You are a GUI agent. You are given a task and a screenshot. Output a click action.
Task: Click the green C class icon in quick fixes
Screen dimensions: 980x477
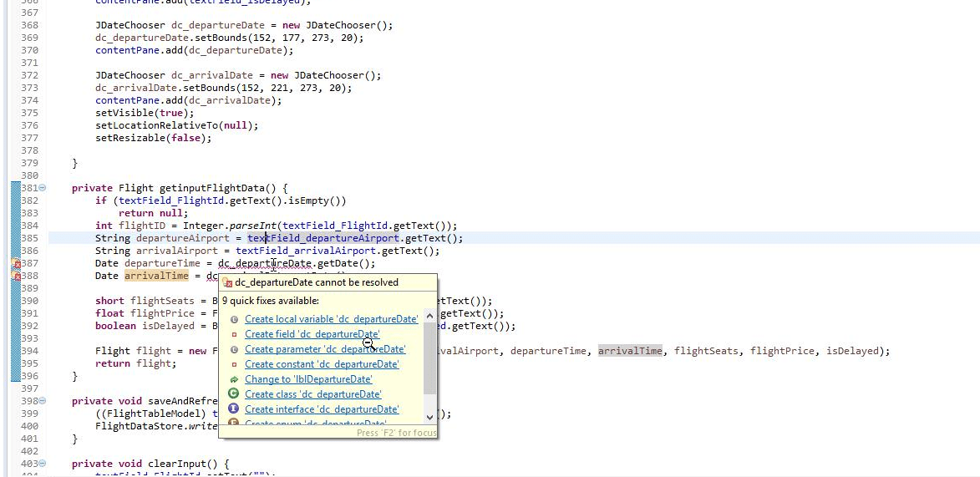(x=234, y=393)
